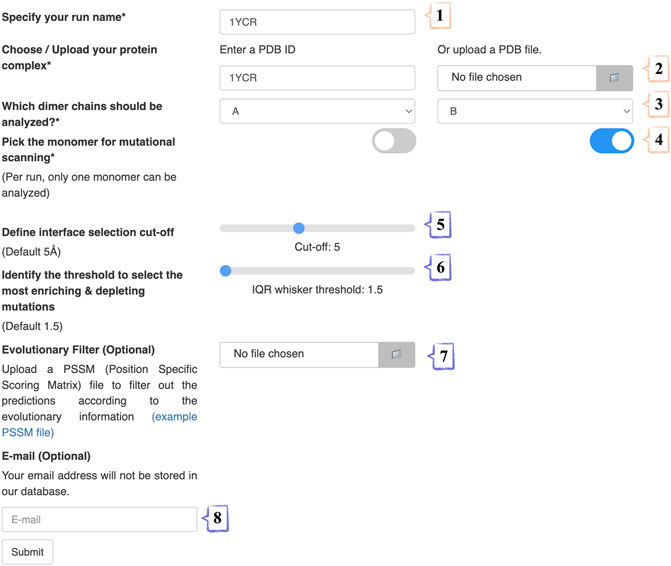Viewport: 671px width, 566px height.
Task: Click the IQR whisker threshold slider handle
Action: pos(226,271)
